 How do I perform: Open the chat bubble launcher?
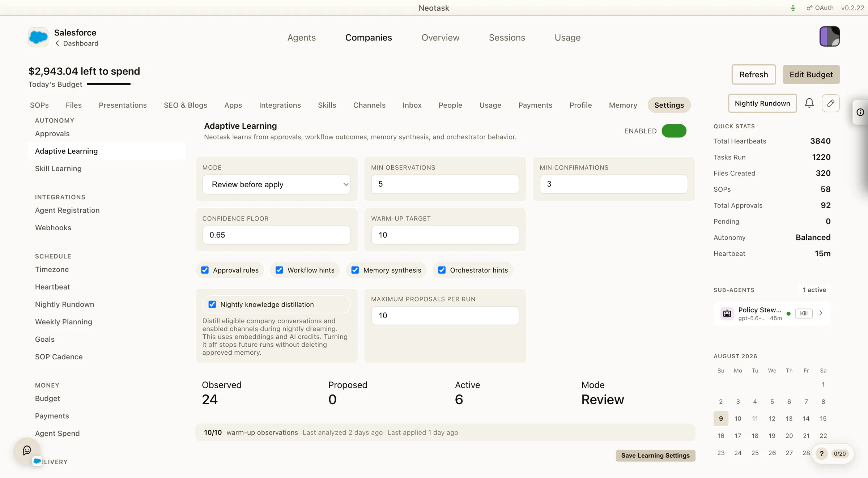(27, 451)
